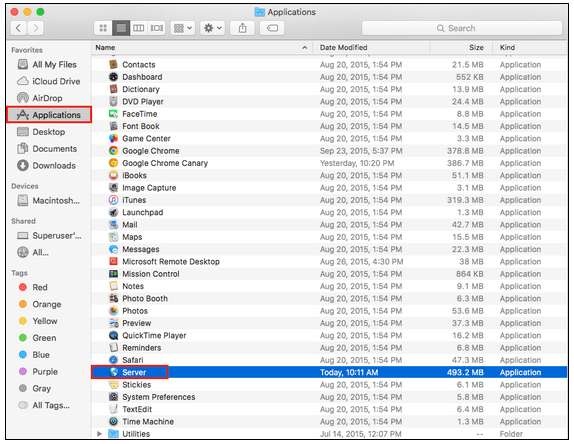Screen dimensions: 574x444
Task: Toggle sort order arrow on Name column
Action: (304, 48)
